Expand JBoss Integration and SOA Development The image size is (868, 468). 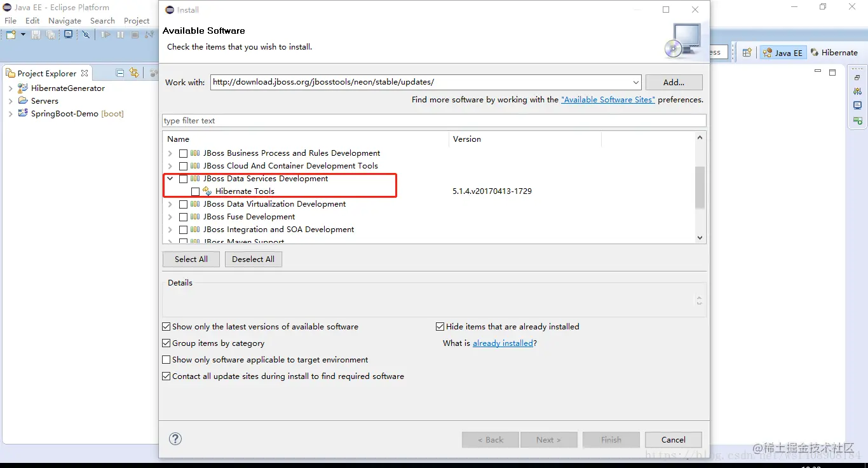pyautogui.click(x=170, y=230)
